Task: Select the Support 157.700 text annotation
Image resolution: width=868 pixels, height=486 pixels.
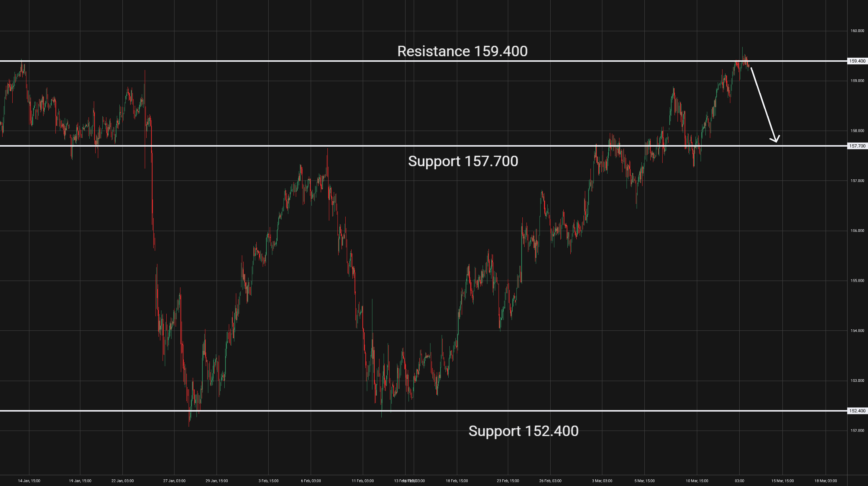Action: [x=463, y=161]
